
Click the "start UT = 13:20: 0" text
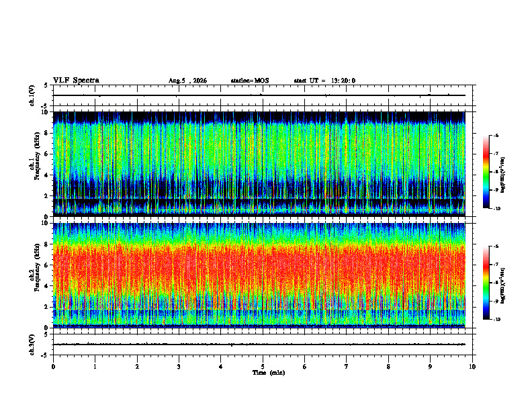(x=324, y=81)
